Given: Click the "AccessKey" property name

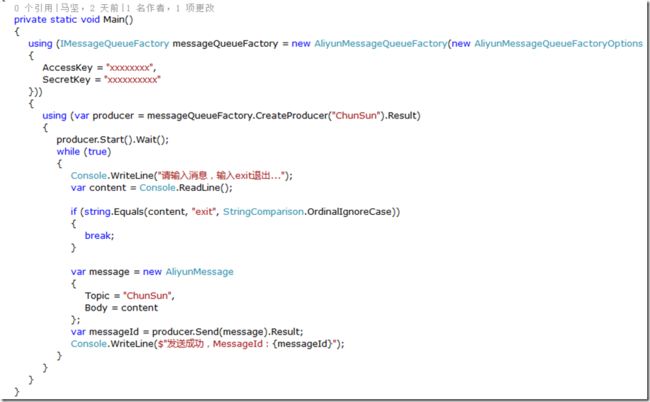Looking at the screenshot, I should point(67,68).
